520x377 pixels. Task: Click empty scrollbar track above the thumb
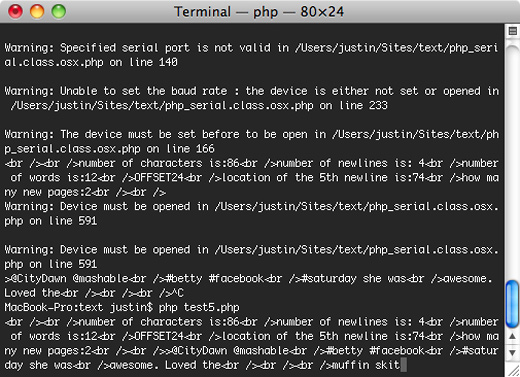[x=512, y=160]
